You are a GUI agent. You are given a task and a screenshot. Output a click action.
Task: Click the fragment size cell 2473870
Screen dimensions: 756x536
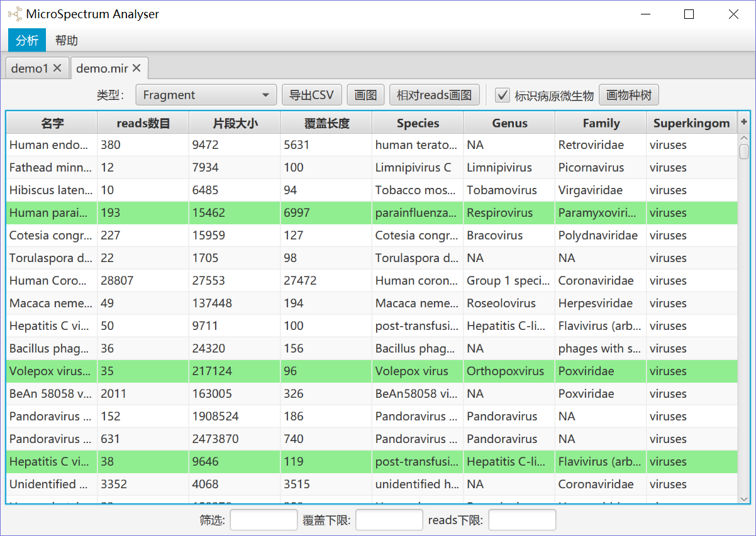235,439
